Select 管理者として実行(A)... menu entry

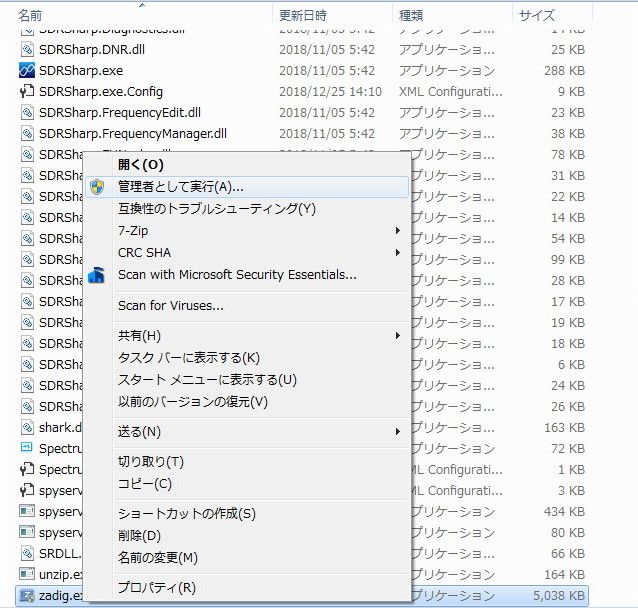pyautogui.click(x=247, y=187)
